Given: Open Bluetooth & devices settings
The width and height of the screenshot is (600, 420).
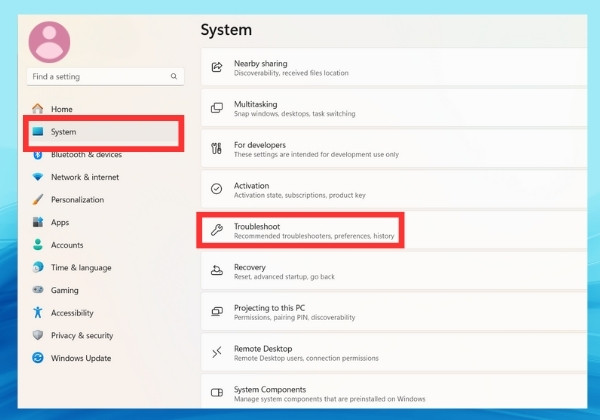Looking at the screenshot, I should click(103, 155).
